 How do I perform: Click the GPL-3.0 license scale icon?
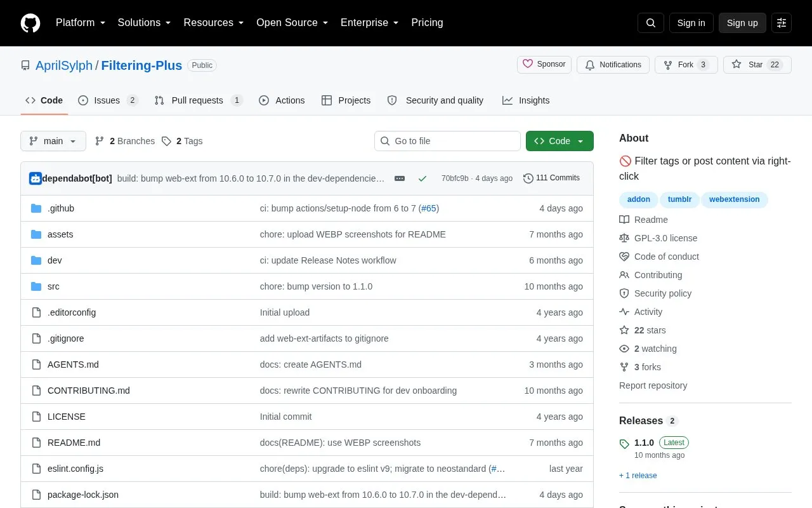(624, 238)
